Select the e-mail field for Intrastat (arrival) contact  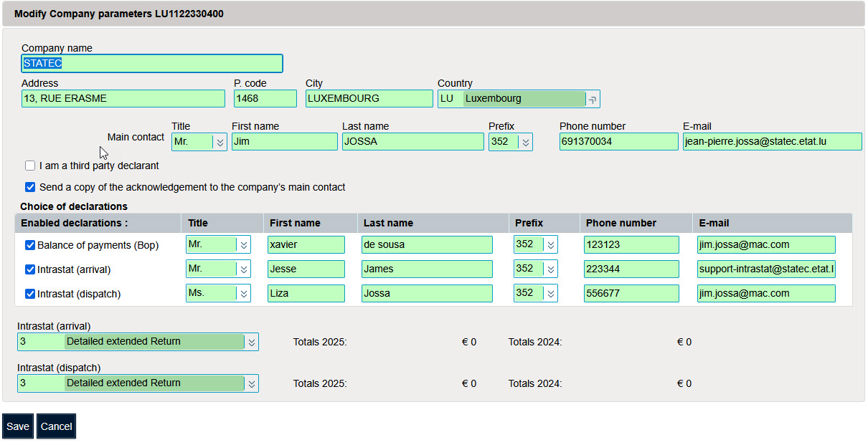765,269
